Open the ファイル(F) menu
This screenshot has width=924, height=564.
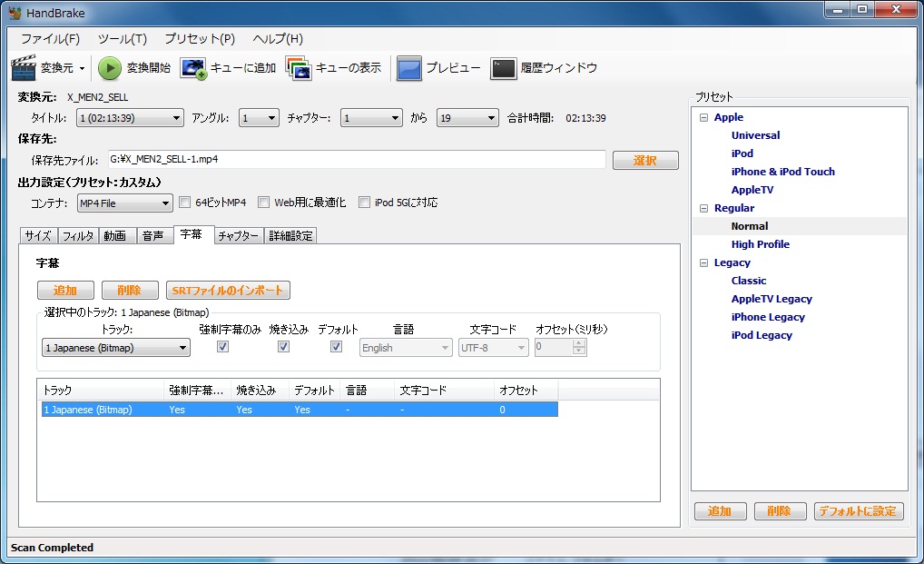coord(50,39)
